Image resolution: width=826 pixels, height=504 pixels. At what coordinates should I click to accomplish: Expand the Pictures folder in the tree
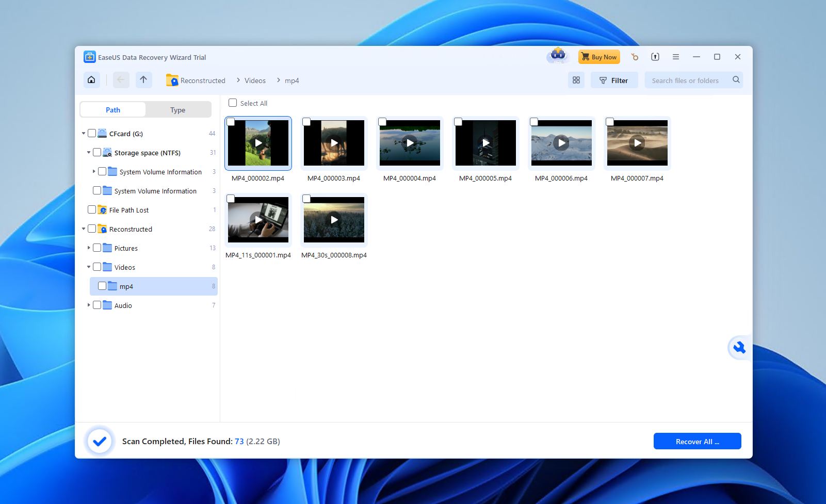click(89, 248)
